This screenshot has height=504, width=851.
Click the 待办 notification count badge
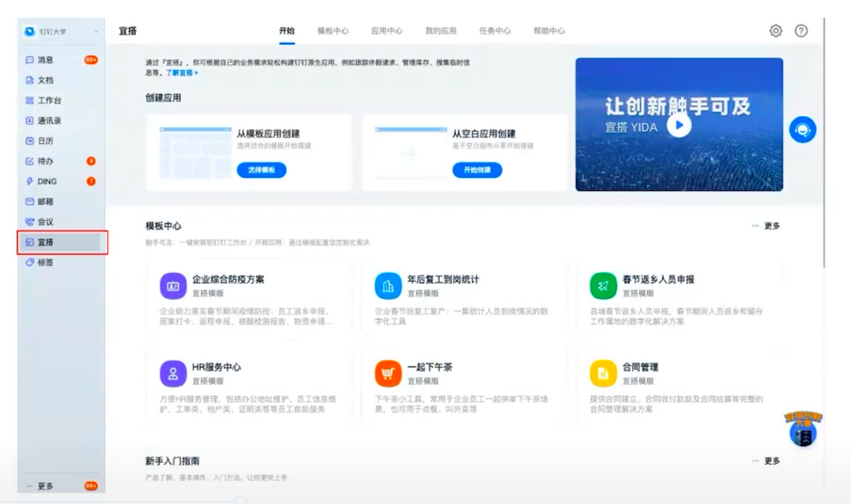click(x=91, y=161)
